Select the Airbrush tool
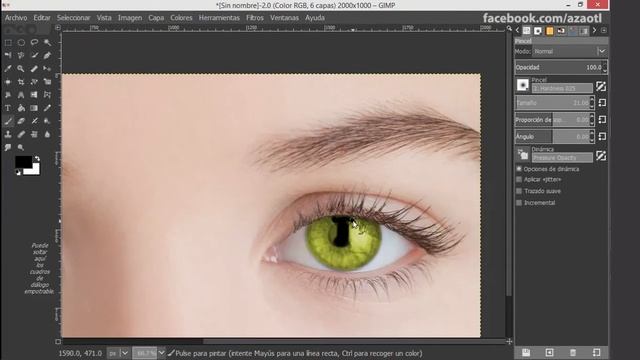640x360 pixels. tap(34, 121)
